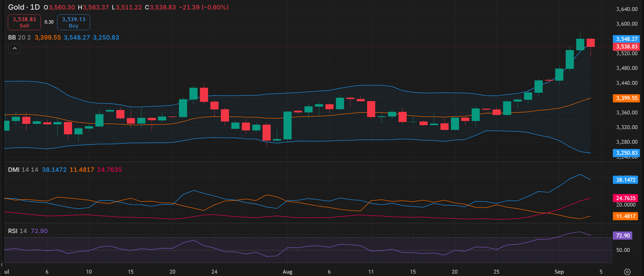Click the Sep label on time axis
Image resolution: width=644 pixels, height=276 pixels.
pos(559,272)
